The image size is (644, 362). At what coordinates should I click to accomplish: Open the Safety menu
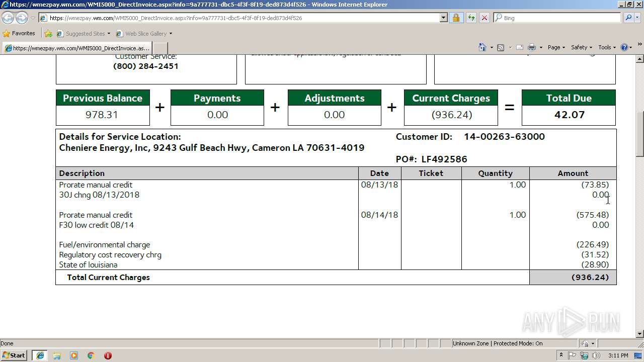tap(581, 47)
